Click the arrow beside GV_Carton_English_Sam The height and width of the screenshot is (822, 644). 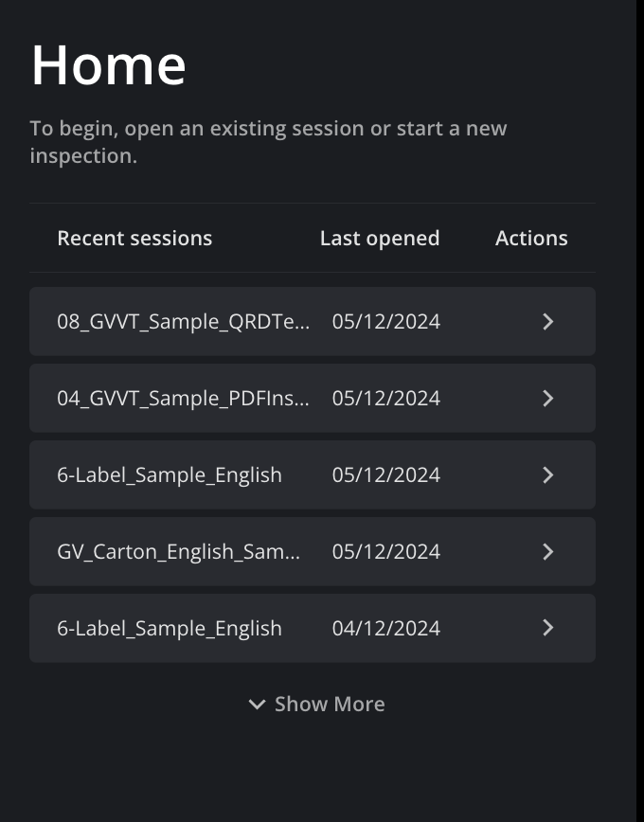[548, 551]
